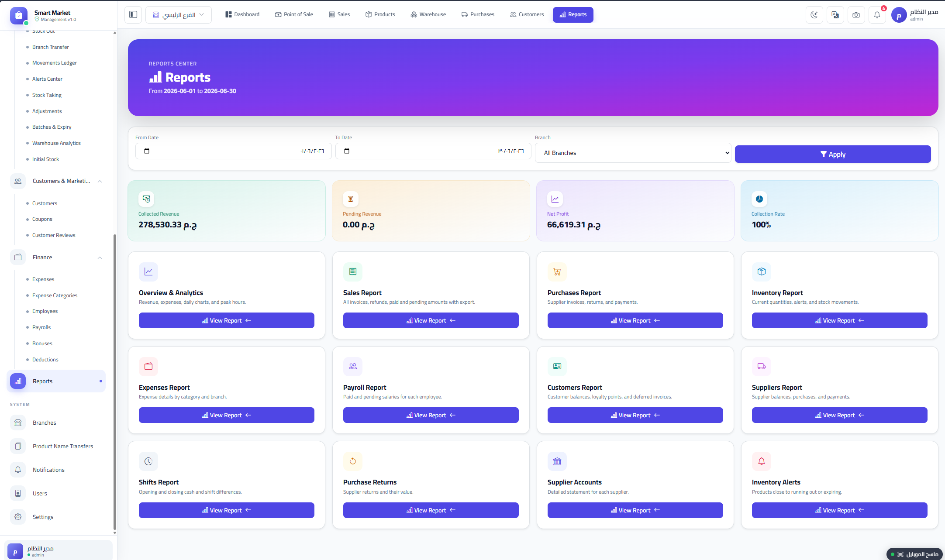This screenshot has width=945, height=560.
Task: Click the Purchases Report cart icon
Action: tap(557, 271)
